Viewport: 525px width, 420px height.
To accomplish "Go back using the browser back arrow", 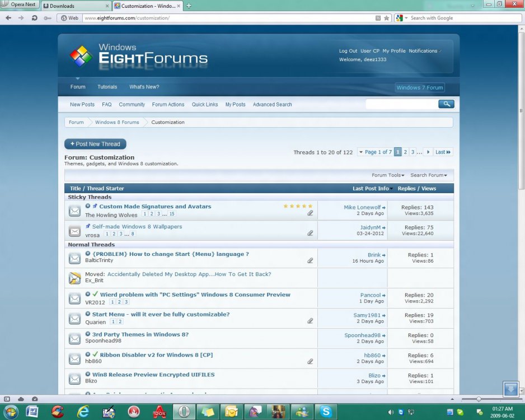I will 8,18.
